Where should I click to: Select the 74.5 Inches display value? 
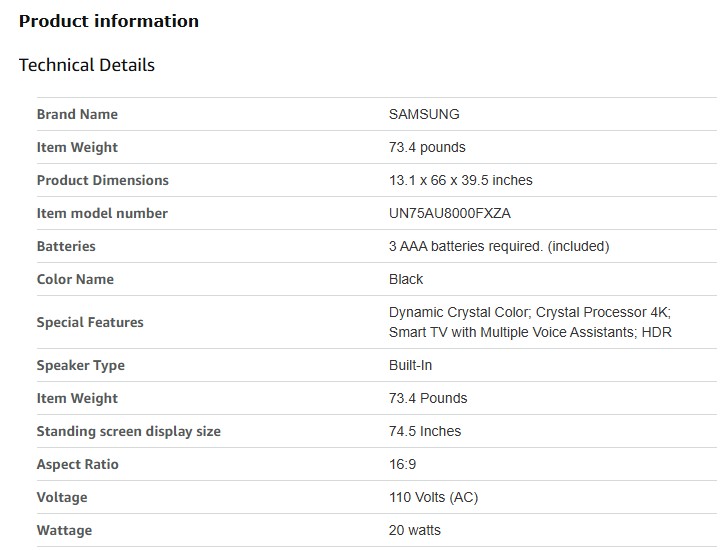point(425,431)
